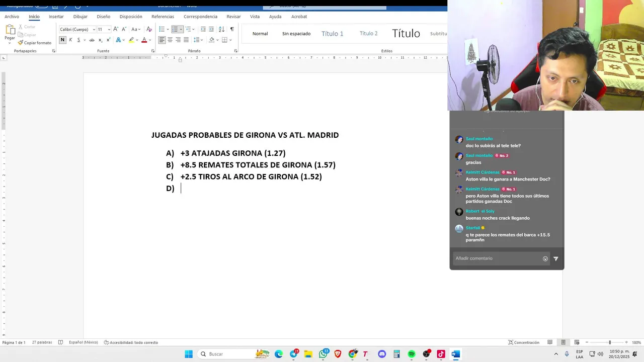Viewport: 644px width, 362px height.
Task: Open WhatsApp from the taskbar
Action: pos(324,354)
